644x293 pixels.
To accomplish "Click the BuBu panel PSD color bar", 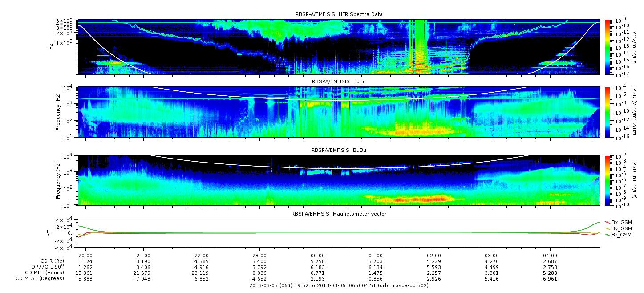I will tap(608, 180).
